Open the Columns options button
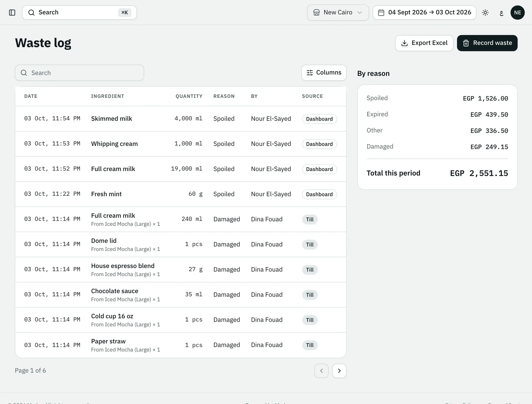 324,73
